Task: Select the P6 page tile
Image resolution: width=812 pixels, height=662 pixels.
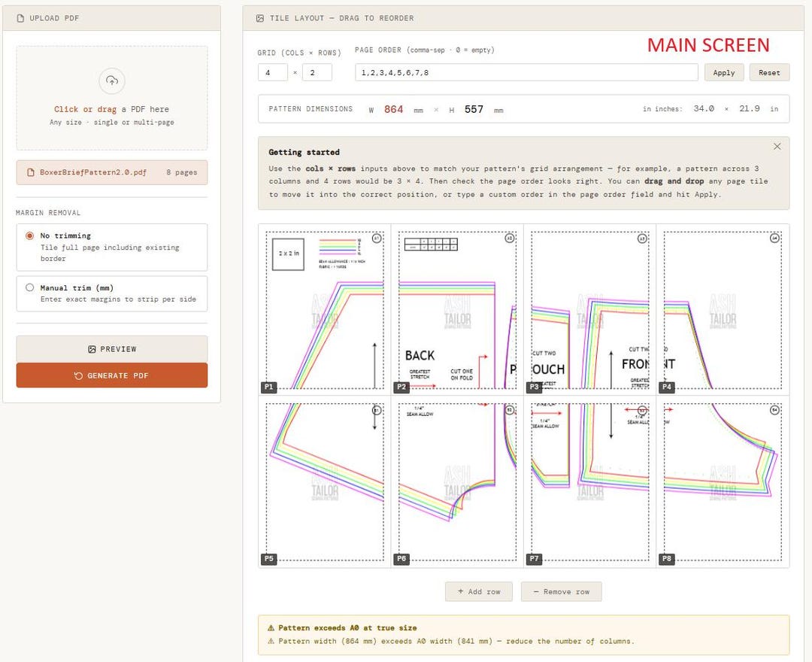Action: coord(457,481)
